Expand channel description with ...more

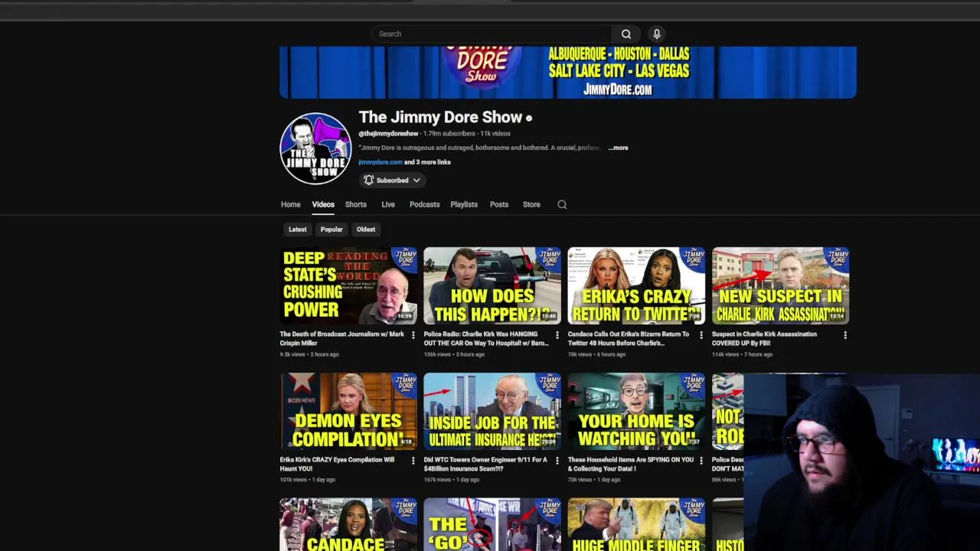coord(618,148)
